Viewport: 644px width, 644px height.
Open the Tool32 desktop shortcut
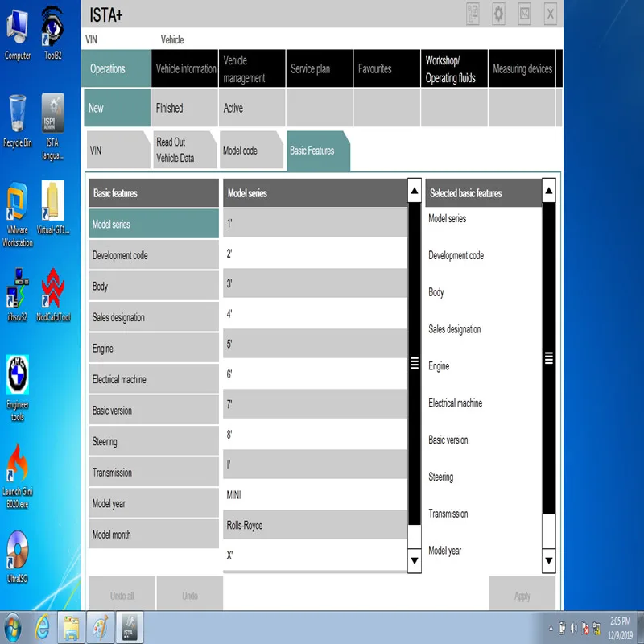click(x=52, y=34)
